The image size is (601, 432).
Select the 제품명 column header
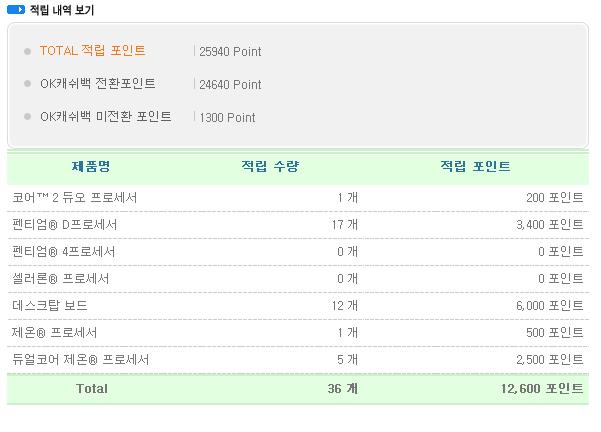click(x=91, y=166)
